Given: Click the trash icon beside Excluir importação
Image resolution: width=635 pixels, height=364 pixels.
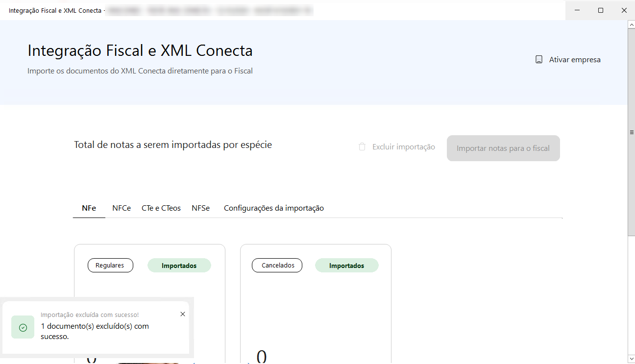Looking at the screenshot, I should click(362, 146).
